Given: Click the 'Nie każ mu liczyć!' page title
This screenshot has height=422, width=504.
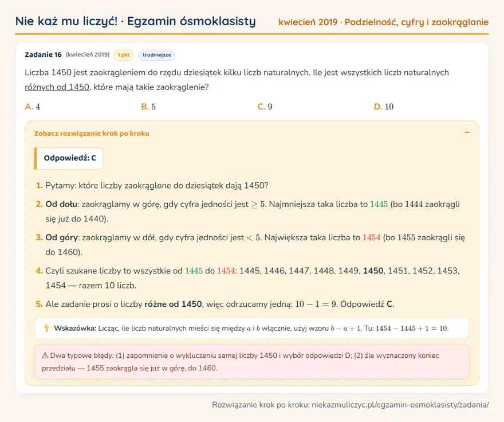Looking at the screenshot, I should point(66,21).
